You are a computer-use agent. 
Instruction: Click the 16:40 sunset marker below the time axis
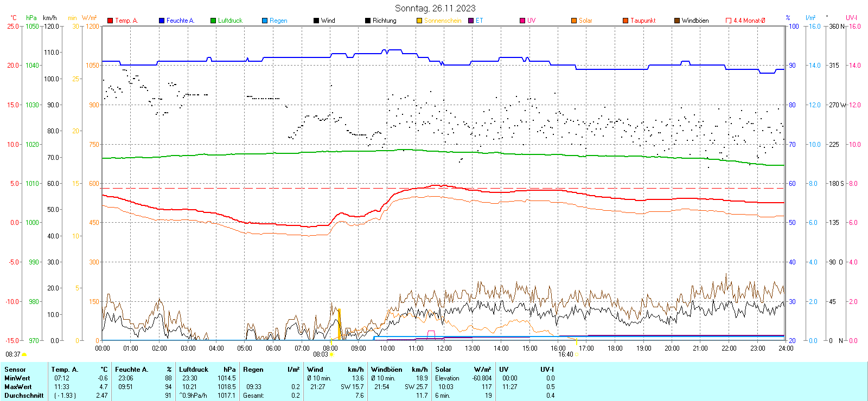(576, 354)
